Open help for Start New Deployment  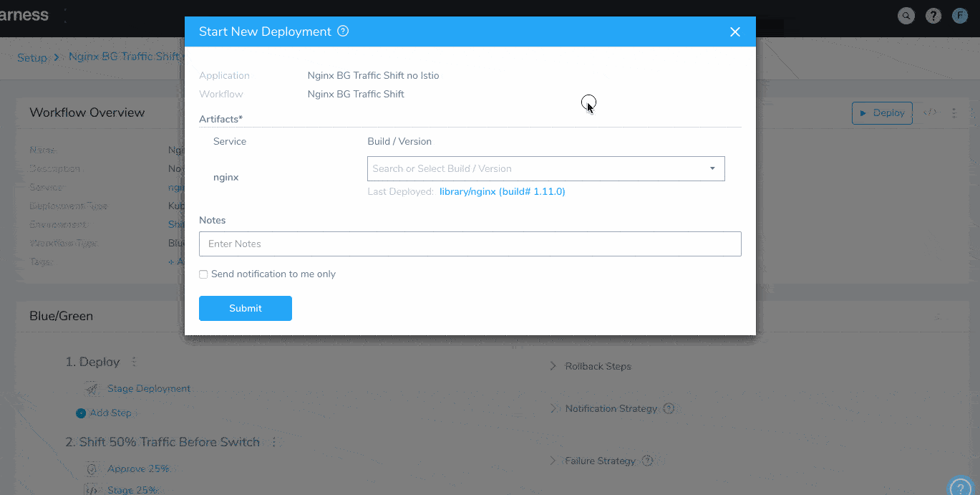click(343, 32)
